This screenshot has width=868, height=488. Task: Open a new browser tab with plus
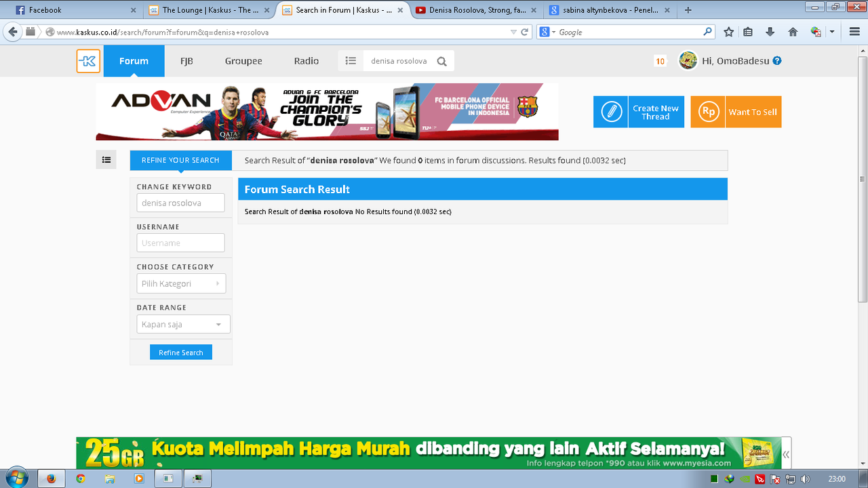click(688, 10)
